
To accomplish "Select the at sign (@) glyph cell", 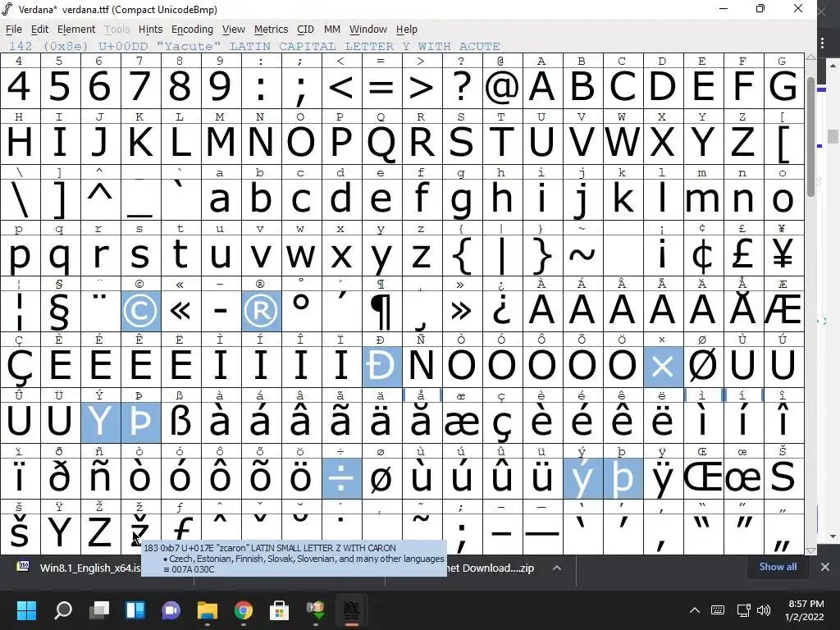I will tap(503, 88).
